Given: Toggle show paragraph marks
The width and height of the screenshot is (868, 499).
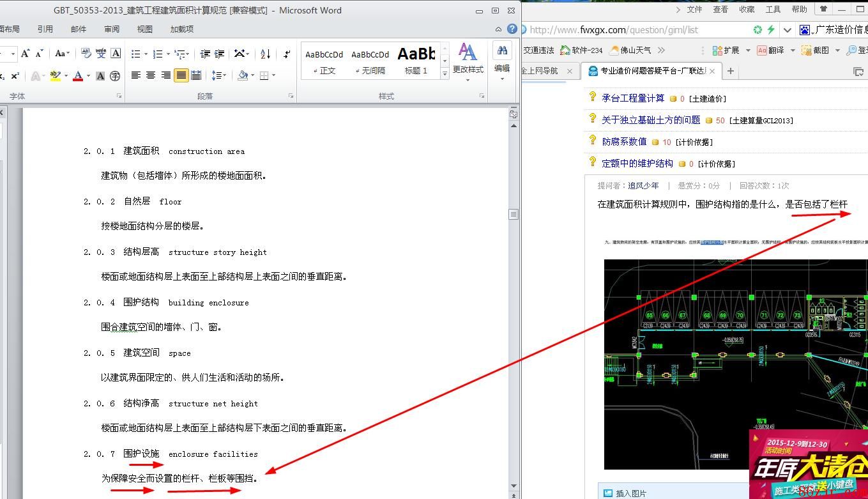Looking at the screenshot, I should click(287, 54).
